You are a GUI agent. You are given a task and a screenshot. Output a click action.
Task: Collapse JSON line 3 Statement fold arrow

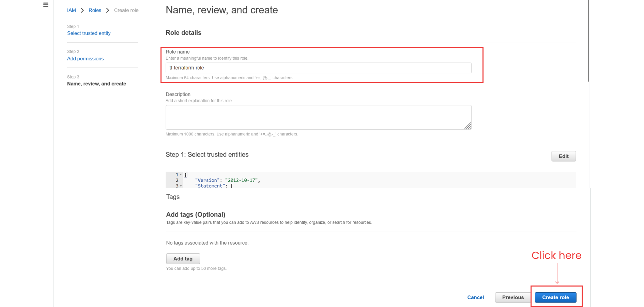click(181, 186)
